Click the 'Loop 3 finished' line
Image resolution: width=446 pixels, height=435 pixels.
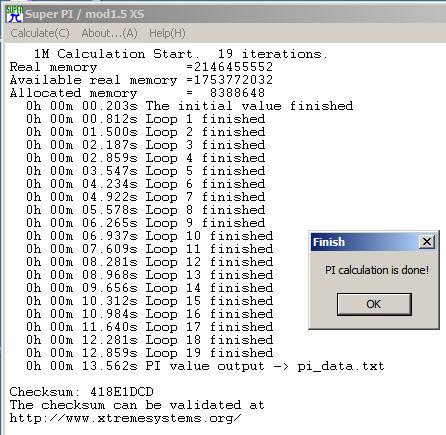pos(146,145)
